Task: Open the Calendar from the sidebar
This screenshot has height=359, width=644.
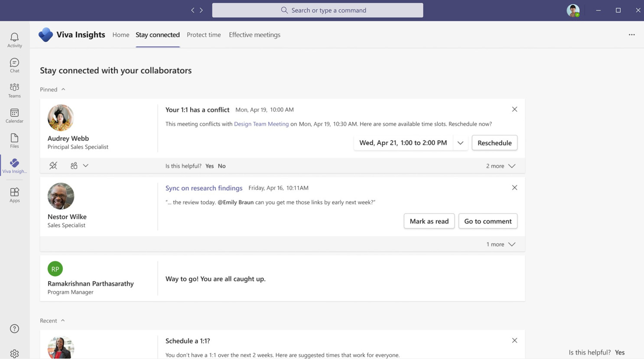Action: coord(14,115)
